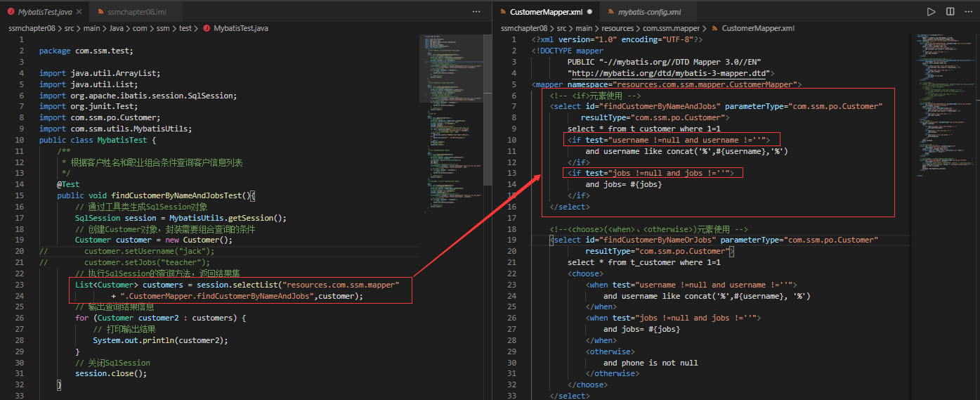
Task: Select the CustomerMapper.xml tab
Action: click(546, 12)
